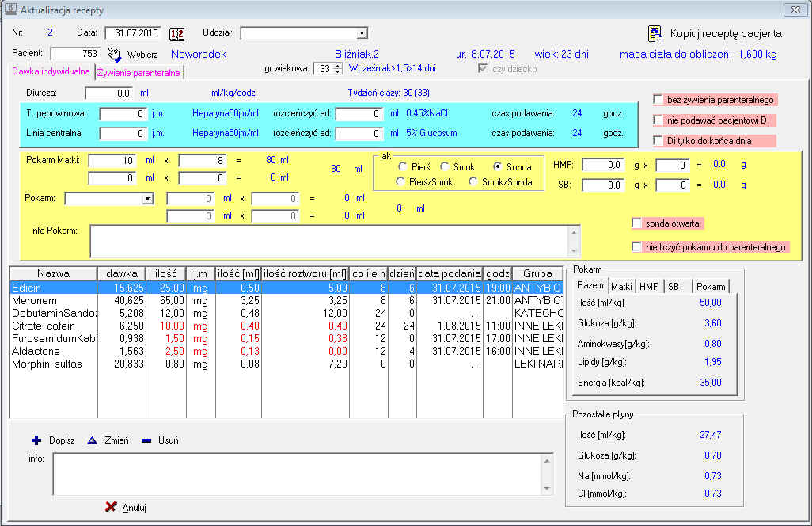Viewport: 812px width, 526px height.
Task: Click the red X Anuluj icon
Action: [111, 507]
